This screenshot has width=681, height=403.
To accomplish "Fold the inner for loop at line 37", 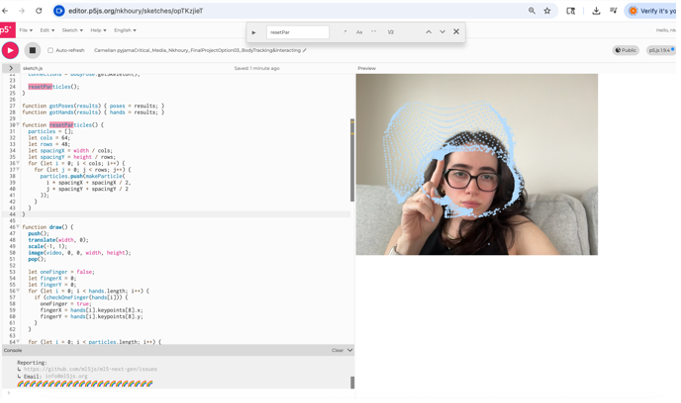I will point(18,170).
